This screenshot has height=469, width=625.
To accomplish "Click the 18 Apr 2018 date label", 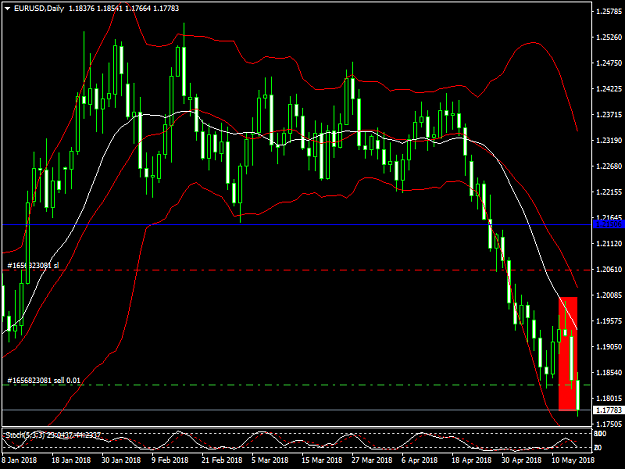I will pos(472,460).
